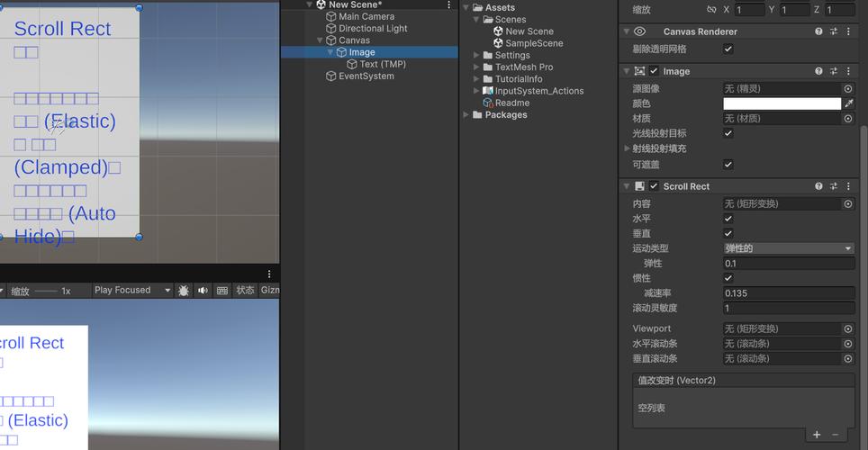Open Image component presets icon
This screenshot has width=868, height=450.
834,71
